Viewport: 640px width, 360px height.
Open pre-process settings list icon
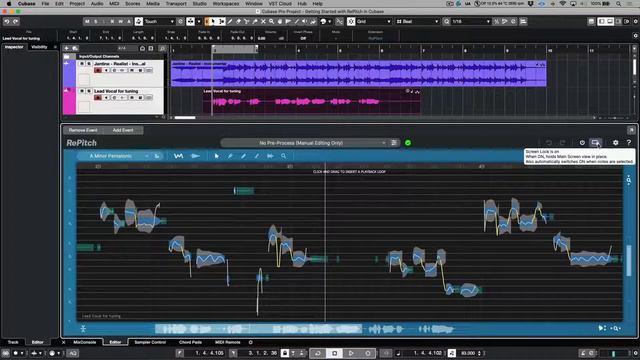[394, 143]
